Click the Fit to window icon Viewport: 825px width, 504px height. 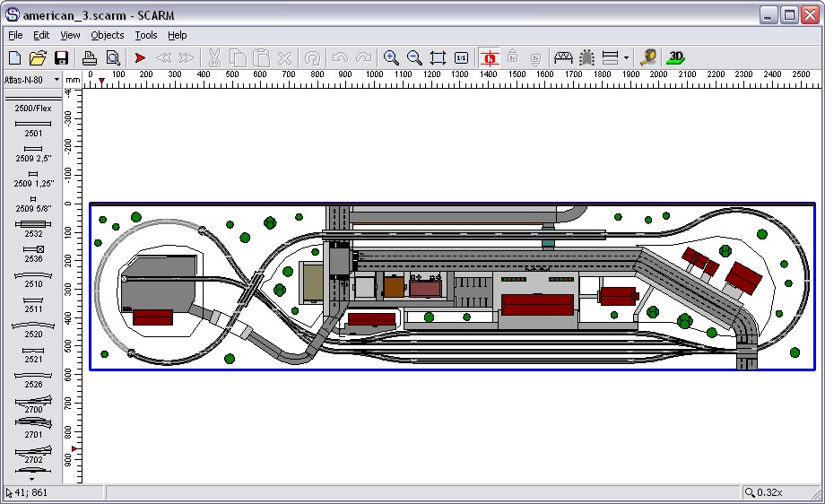pyautogui.click(x=438, y=57)
